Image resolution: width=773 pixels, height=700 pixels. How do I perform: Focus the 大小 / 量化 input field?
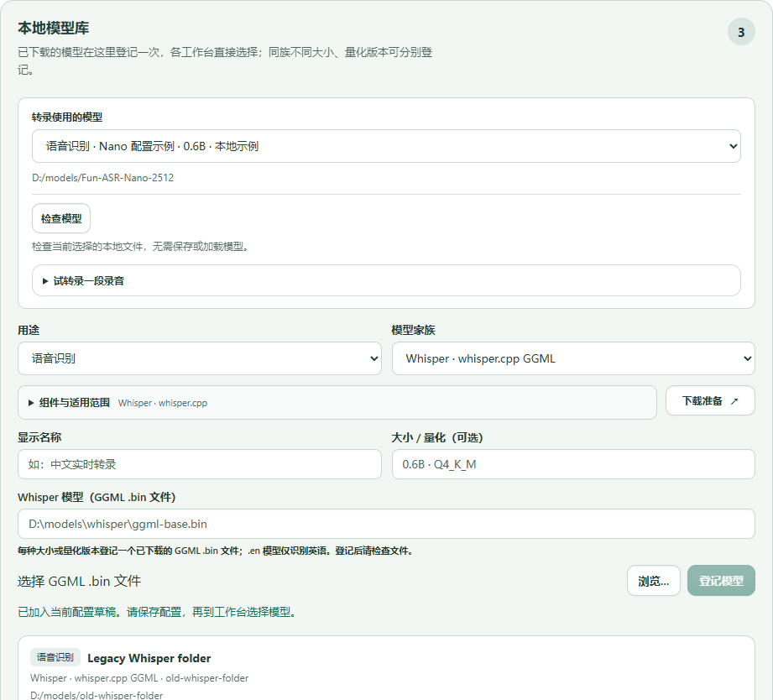point(573,464)
